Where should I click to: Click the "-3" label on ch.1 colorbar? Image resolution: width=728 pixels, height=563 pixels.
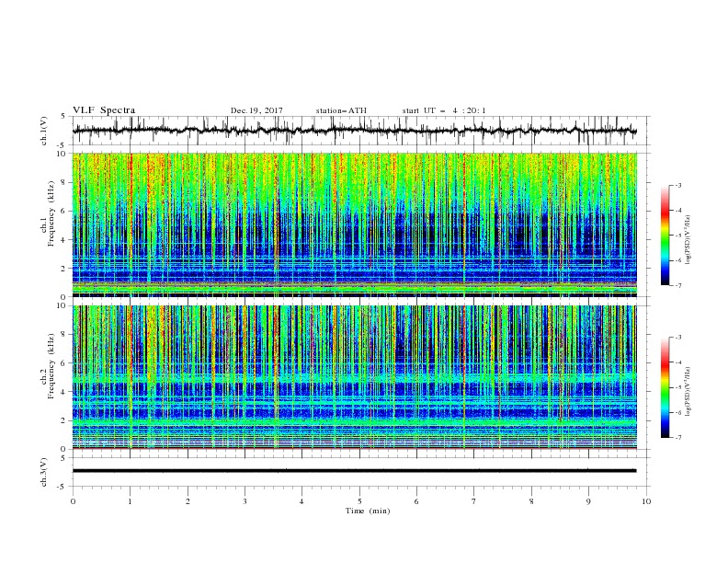678,185
